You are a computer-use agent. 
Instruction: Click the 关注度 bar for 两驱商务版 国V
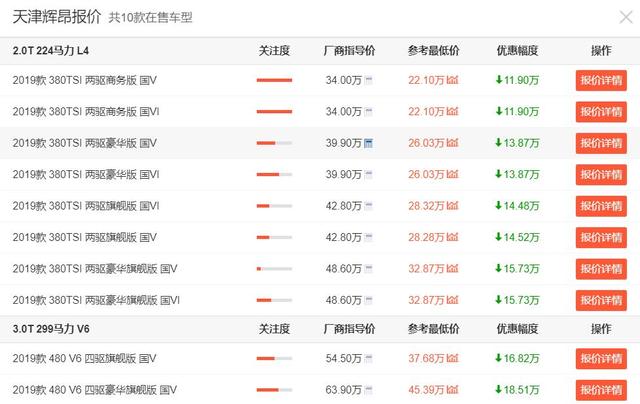pos(274,80)
